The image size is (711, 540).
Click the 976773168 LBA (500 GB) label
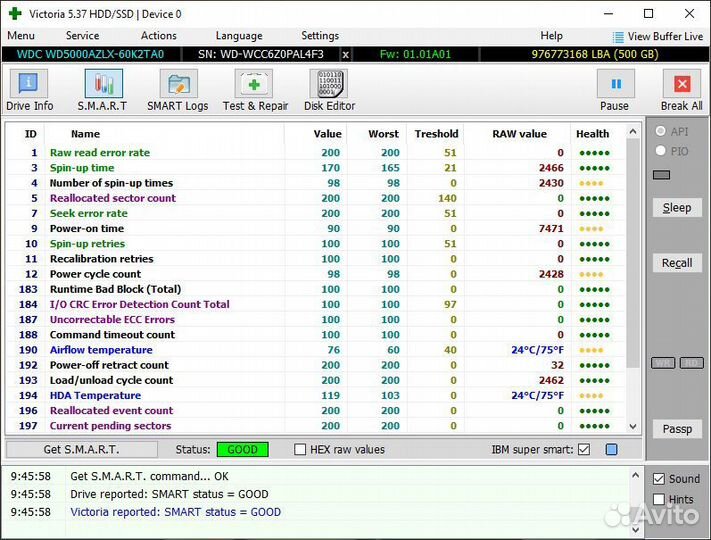point(594,54)
